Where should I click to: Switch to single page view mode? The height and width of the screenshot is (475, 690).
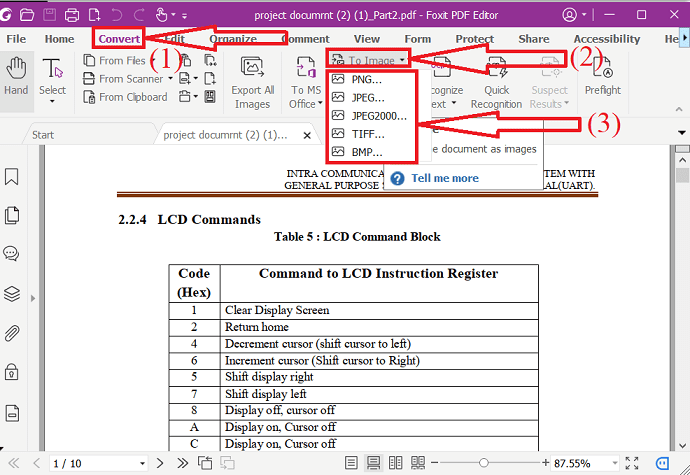tap(351, 463)
